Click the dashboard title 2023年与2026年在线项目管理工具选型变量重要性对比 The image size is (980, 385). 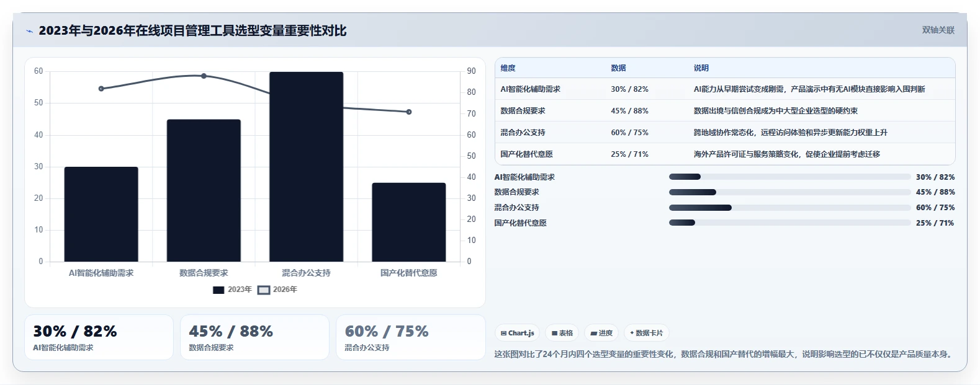[x=192, y=31]
